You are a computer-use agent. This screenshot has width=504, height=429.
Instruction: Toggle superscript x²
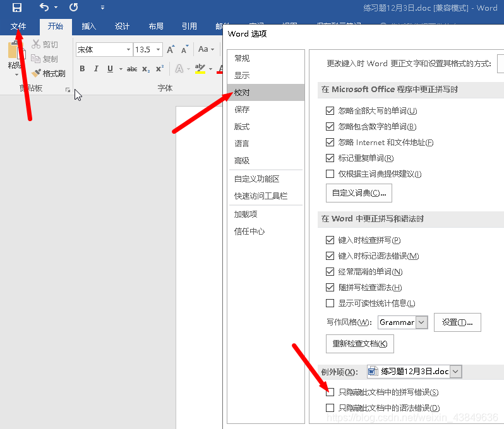click(x=160, y=68)
